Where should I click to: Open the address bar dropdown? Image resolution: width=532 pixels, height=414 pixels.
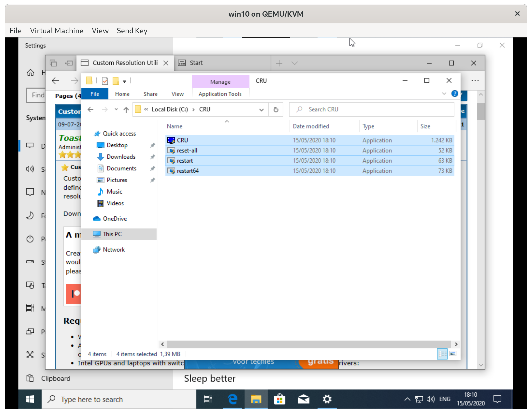261,109
